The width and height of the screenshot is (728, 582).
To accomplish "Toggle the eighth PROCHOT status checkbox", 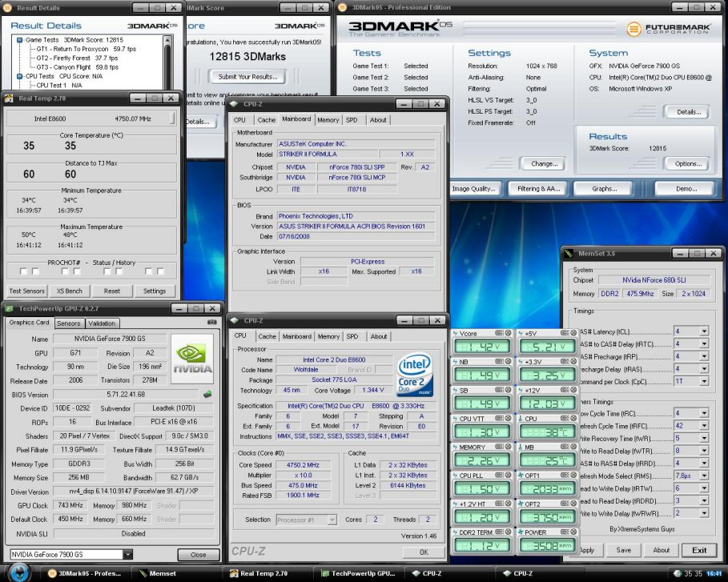I will coord(160,271).
